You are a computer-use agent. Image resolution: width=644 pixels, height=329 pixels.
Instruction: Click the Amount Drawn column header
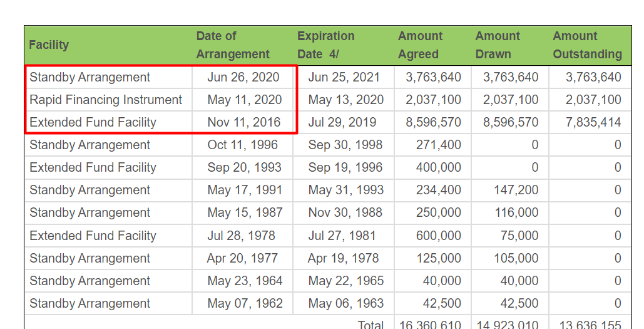pos(498,45)
